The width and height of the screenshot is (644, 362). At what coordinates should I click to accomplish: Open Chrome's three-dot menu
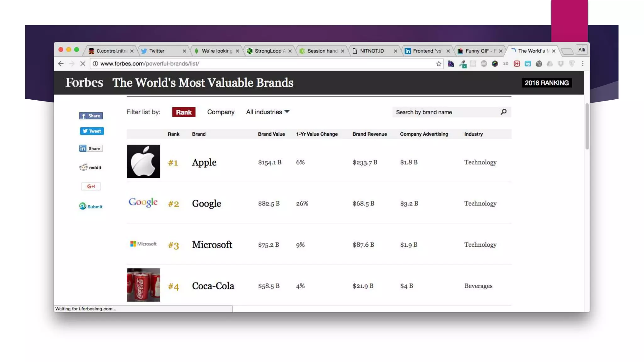tap(583, 64)
